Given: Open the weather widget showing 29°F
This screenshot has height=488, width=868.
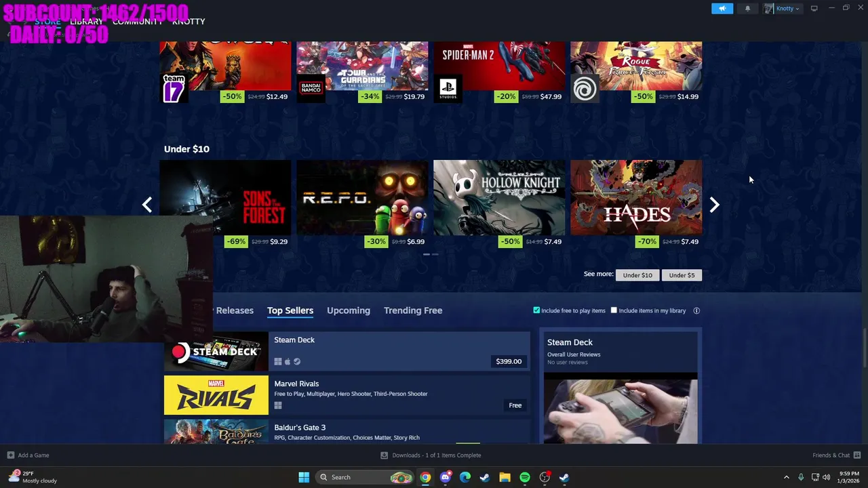Looking at the screenshot, I should [x=33, y=477].
